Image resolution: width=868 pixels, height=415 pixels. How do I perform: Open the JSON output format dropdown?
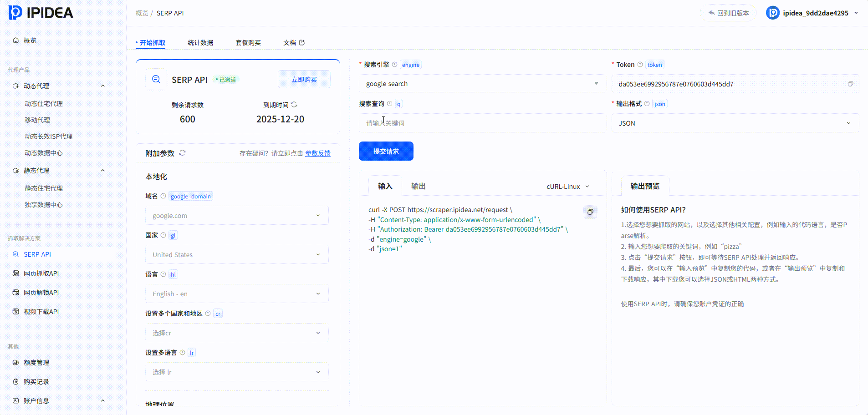[x=735, y=123]
